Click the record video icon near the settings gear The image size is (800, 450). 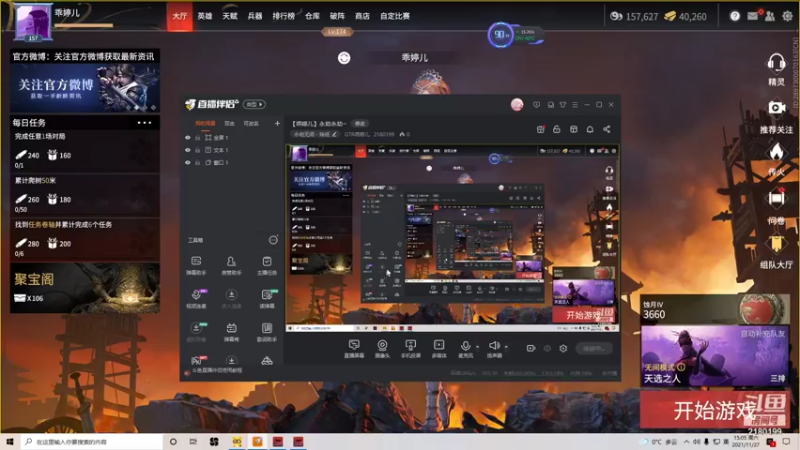pyautogui.click(x=531, y=348)
